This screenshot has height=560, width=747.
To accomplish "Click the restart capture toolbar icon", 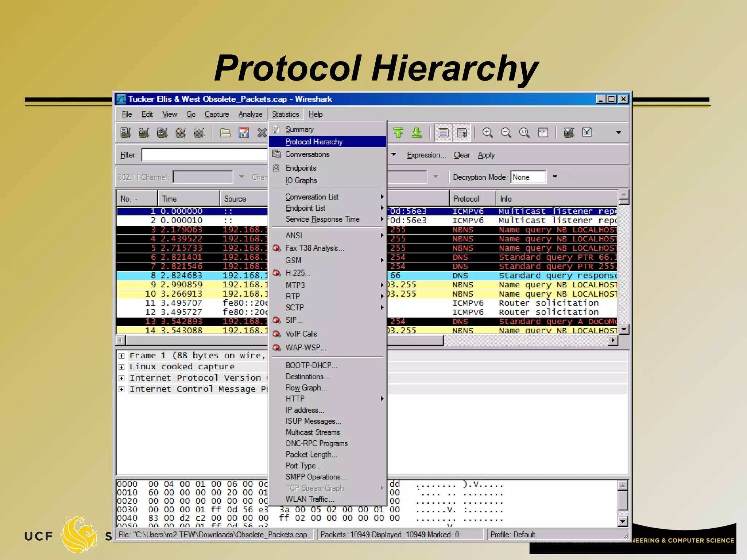I will pos(199,133).
